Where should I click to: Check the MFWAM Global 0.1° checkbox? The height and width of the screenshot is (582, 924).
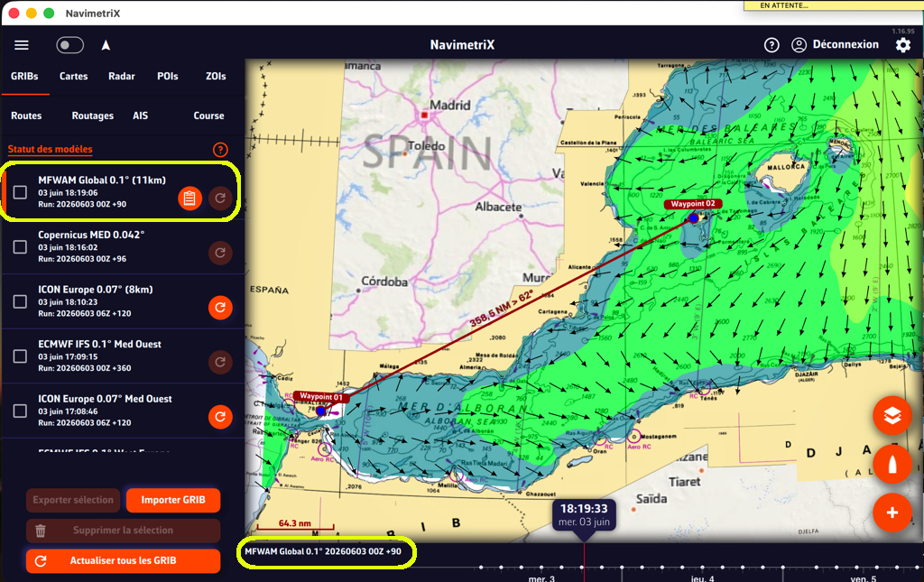click(20, 192)
